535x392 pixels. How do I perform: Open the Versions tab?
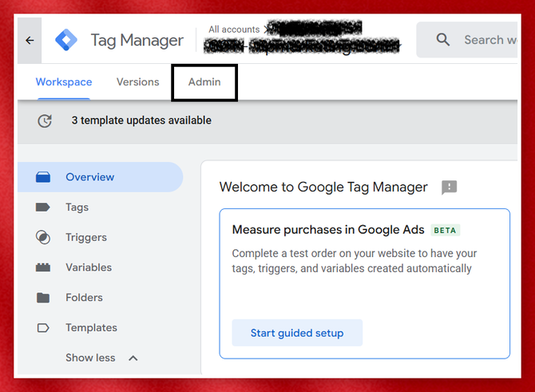[x=138, y=82]
